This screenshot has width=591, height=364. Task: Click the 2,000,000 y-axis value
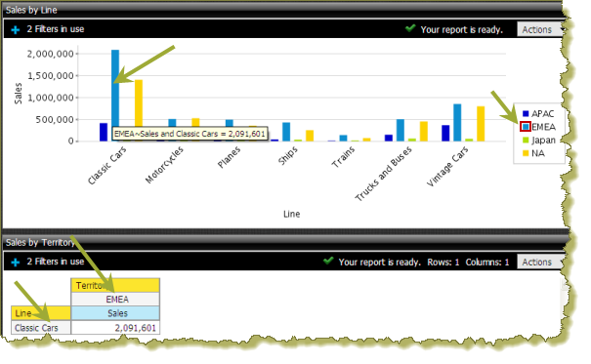click(50, 54)
